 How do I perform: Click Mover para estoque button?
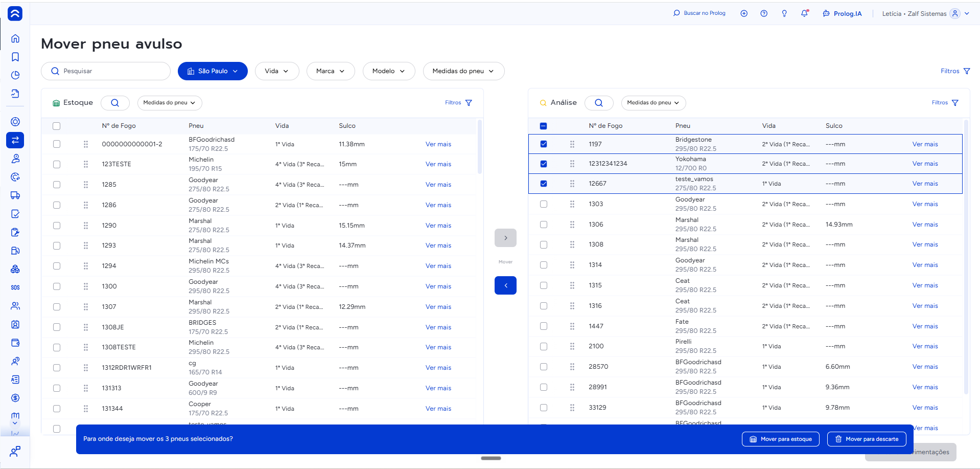[x=781, y=439]
